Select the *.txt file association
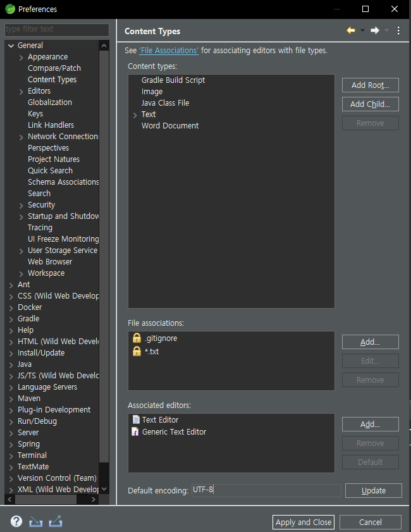This screenshot has height=532, width=411. point(152,352)
